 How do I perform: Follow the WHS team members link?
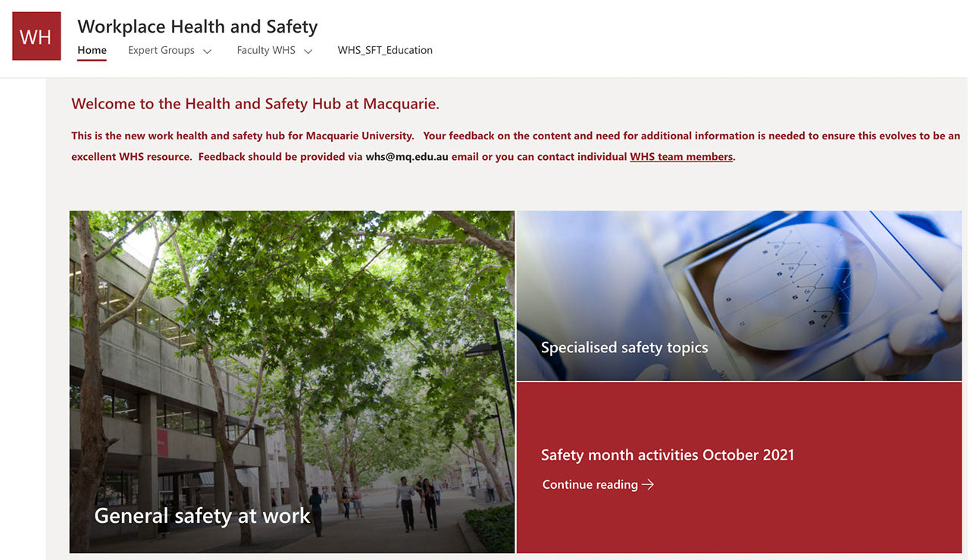681,157
